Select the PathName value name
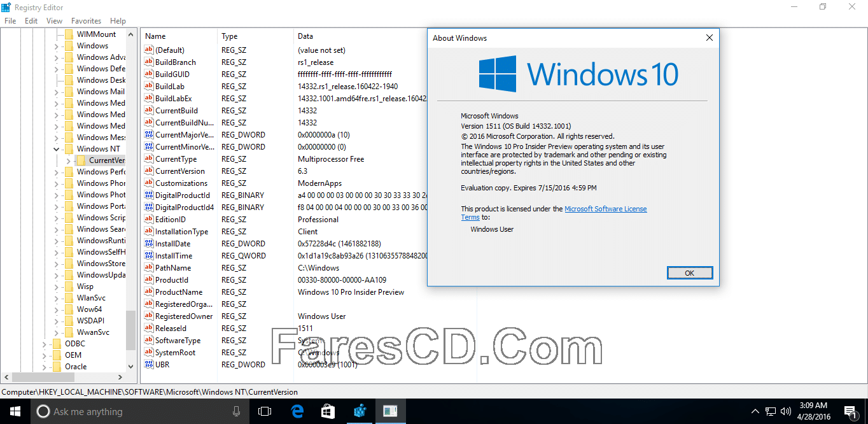The width and height of the screenshot is (868, 424). [173, 268]
